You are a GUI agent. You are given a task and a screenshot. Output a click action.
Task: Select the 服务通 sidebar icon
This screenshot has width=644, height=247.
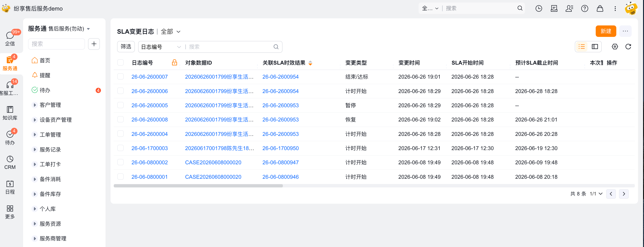[x=10, y=63]
